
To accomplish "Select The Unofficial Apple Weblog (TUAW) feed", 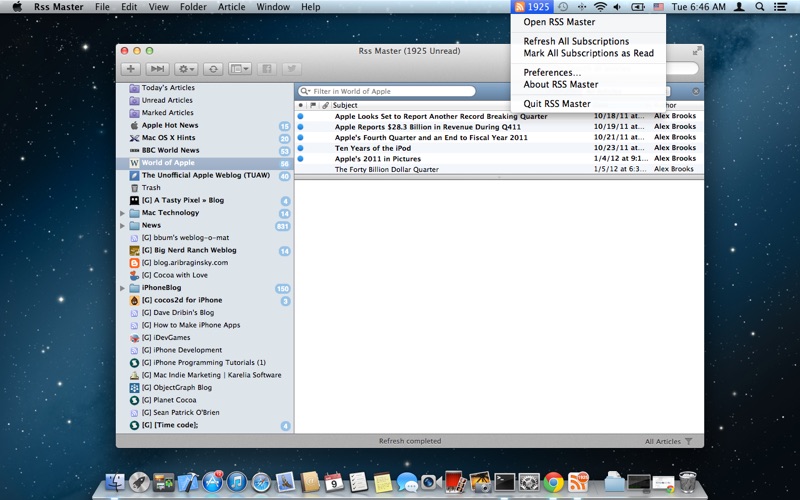I will coord(205,176).
